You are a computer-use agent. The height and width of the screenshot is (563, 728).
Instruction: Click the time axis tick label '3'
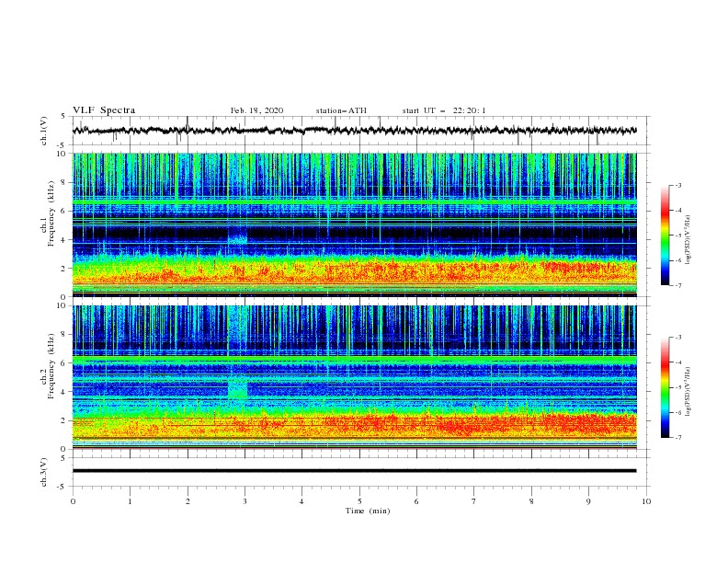pos(245,501)
